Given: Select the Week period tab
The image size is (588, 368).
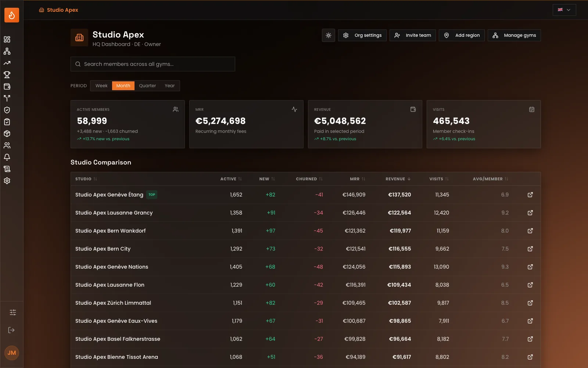Looking at the screenshot, I should point(101,86).
